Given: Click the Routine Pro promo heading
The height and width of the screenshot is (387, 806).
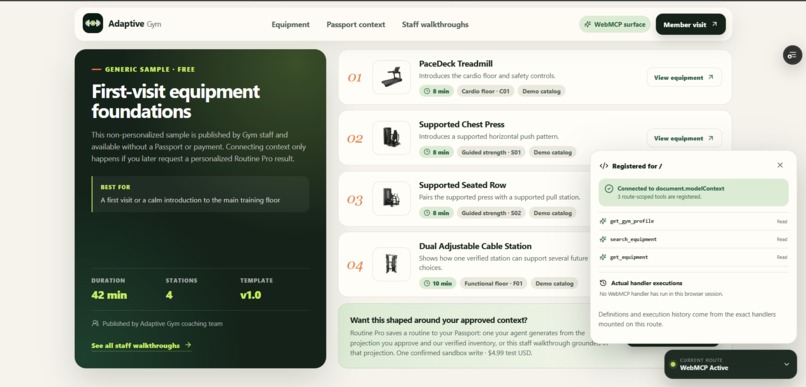Looking at the screenshot, I should 438,320.
